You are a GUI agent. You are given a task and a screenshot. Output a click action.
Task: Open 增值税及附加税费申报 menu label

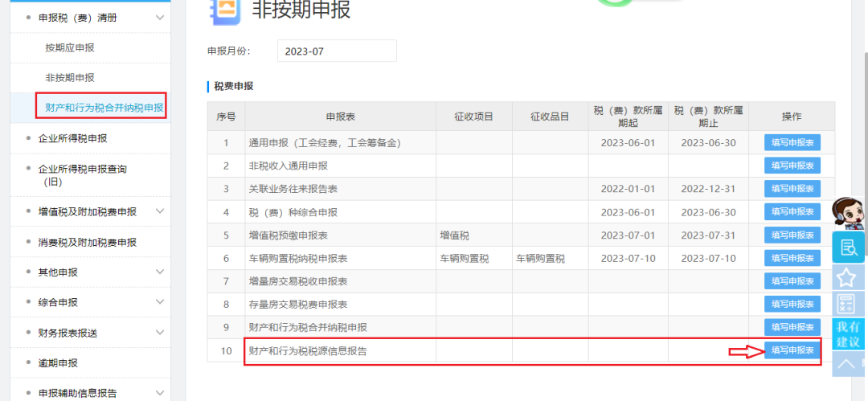coord(87,211)
